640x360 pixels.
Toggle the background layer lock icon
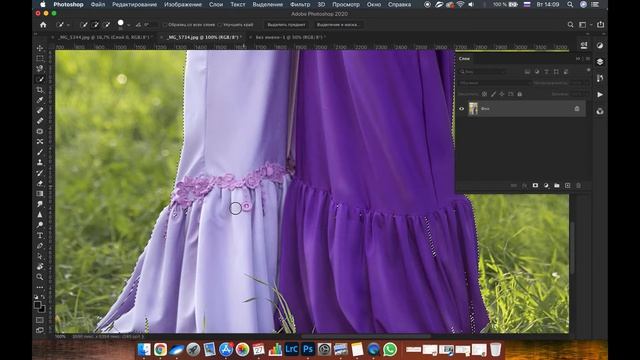coord(577,109)
